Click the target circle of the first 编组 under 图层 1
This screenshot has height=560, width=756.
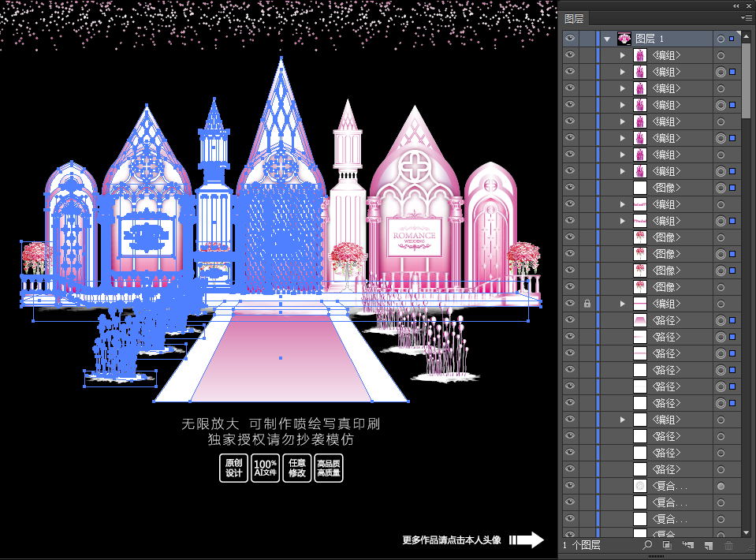point(721,55)
